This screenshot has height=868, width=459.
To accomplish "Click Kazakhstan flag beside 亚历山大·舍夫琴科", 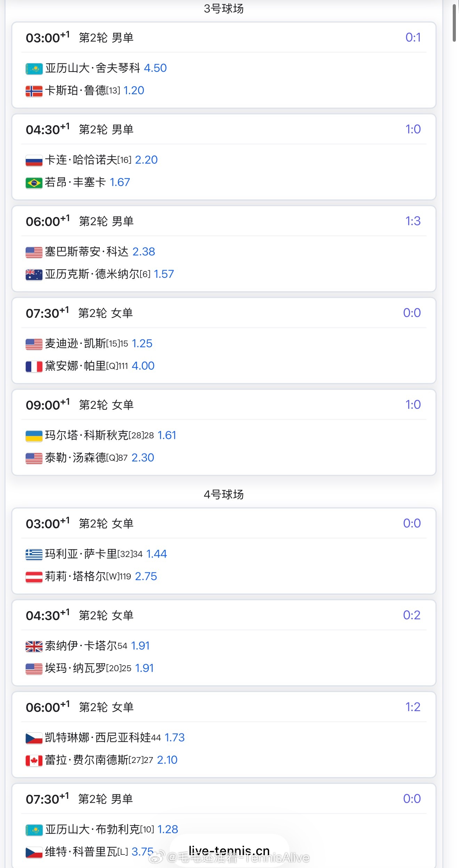I will [x=34, y=69].
